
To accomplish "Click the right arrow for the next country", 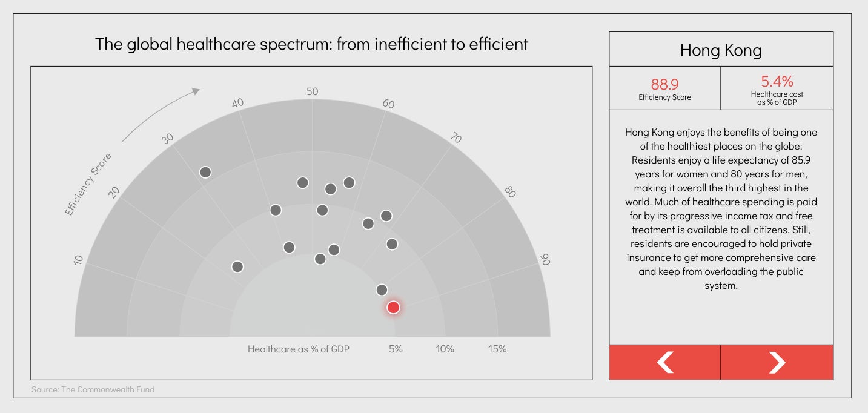I will tap(777, 362).
